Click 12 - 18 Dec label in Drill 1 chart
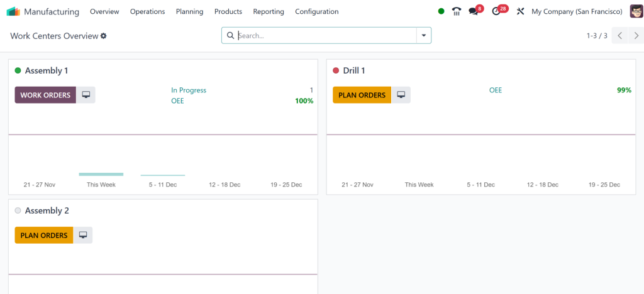 point(543,185)
